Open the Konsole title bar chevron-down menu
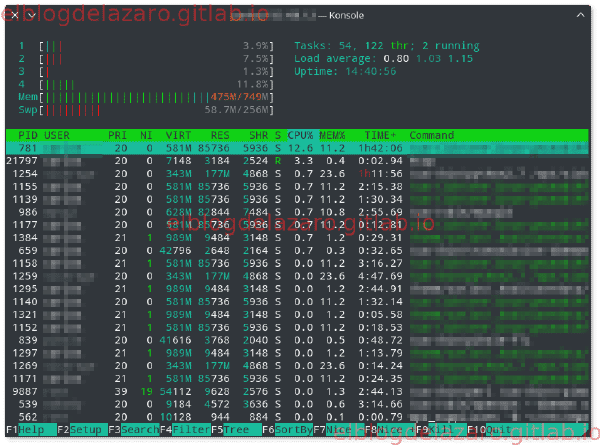The width and height of the screenshot is (600, 446). 32,15
